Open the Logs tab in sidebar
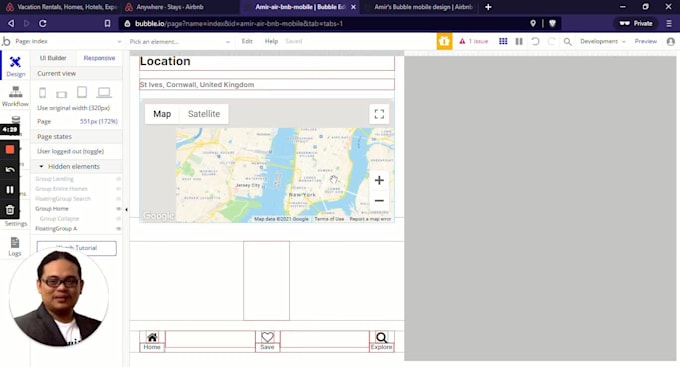The height and width of the screenshot is (367, 680). click(15, 246)
